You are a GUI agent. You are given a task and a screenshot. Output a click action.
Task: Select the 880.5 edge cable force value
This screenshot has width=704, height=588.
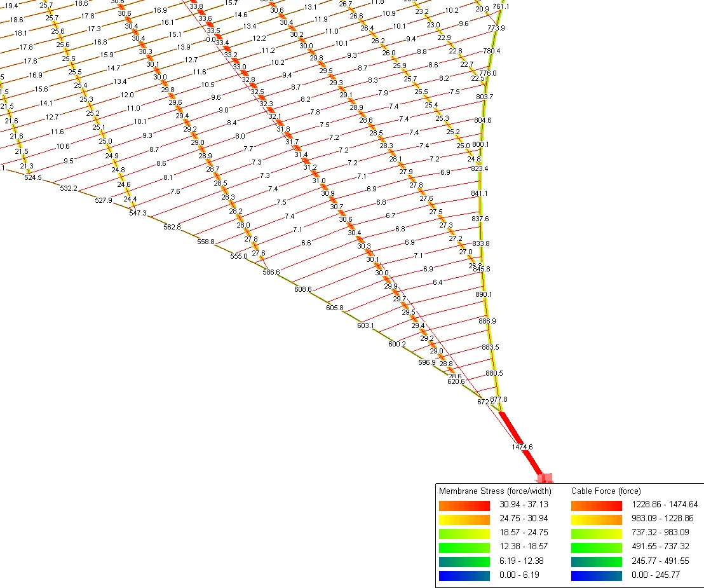(494, 373)
